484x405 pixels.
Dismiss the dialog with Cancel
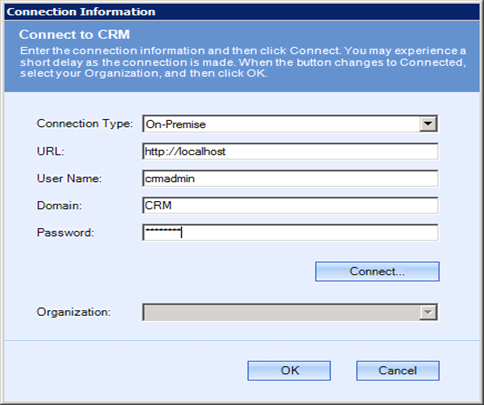tap(398, 370)
